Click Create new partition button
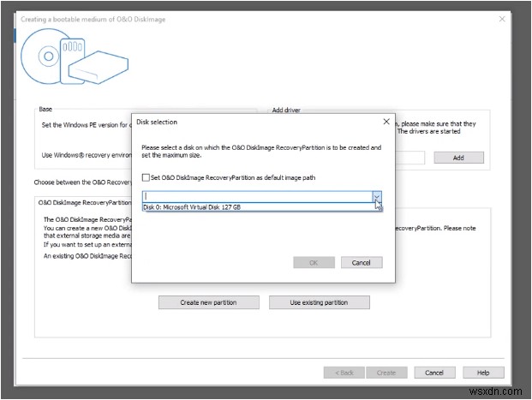This screenshot has width=532, height=400. (x=209, y=302)
